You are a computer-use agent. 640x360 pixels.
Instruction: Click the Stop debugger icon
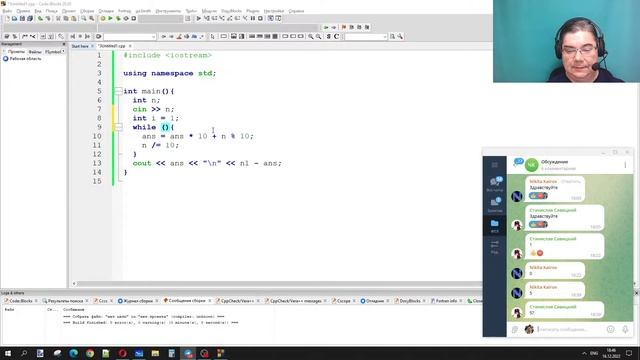tap(260, 18)
